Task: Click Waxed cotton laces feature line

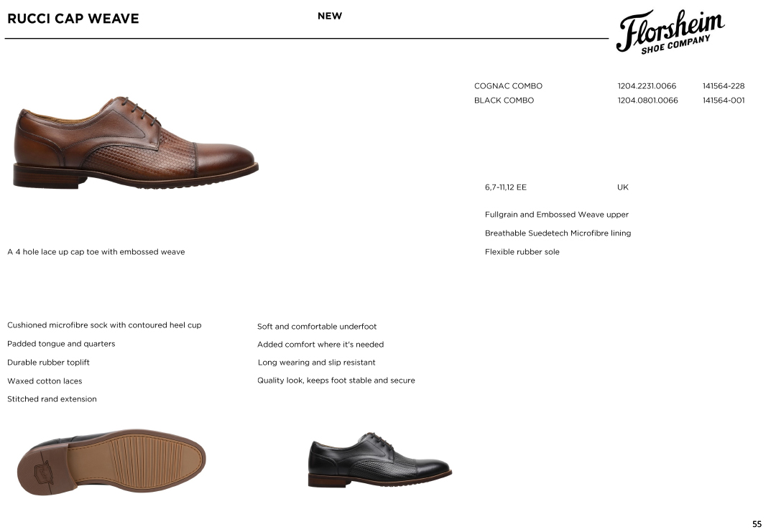Action: [x=45, y=381]
